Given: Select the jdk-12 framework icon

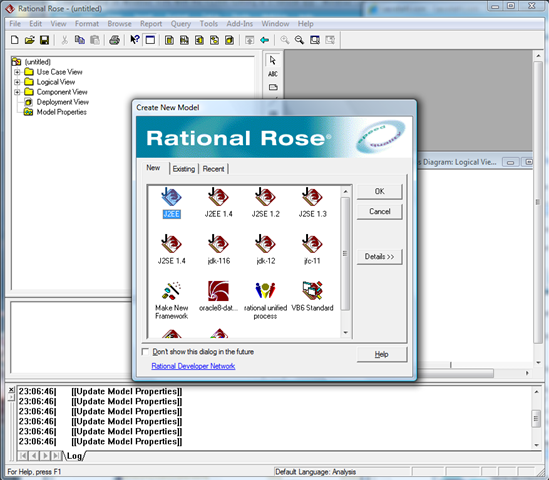Looking at the screenshot, I should (x=265, y=250).
